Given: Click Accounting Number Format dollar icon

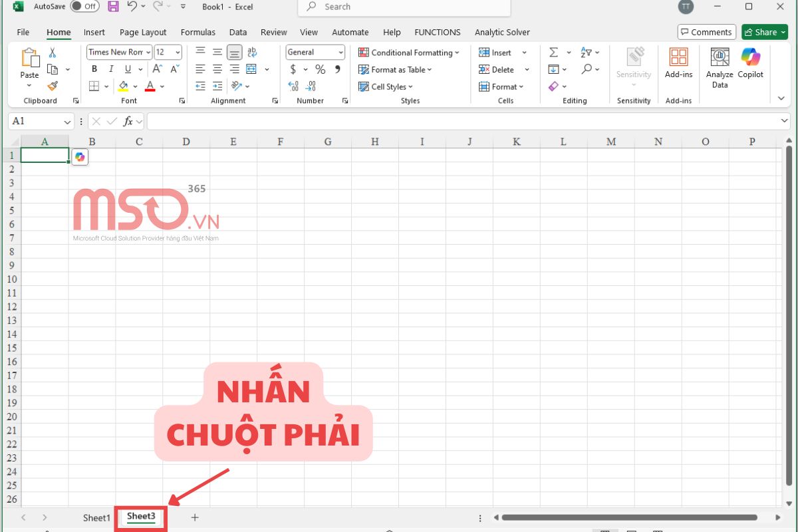Looking at the screenshot, I should coord(293,69).
